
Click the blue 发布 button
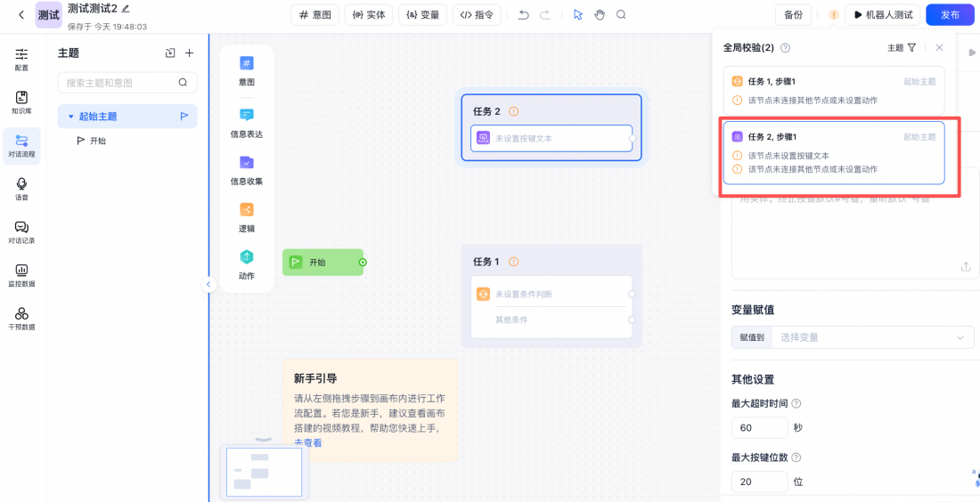point(950,14)
